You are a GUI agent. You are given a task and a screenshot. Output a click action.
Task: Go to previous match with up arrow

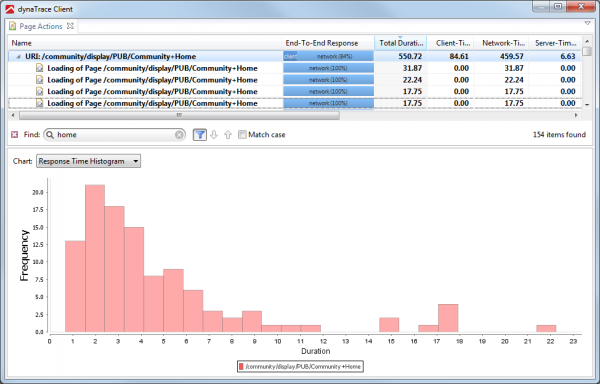[x=228, y=135]
